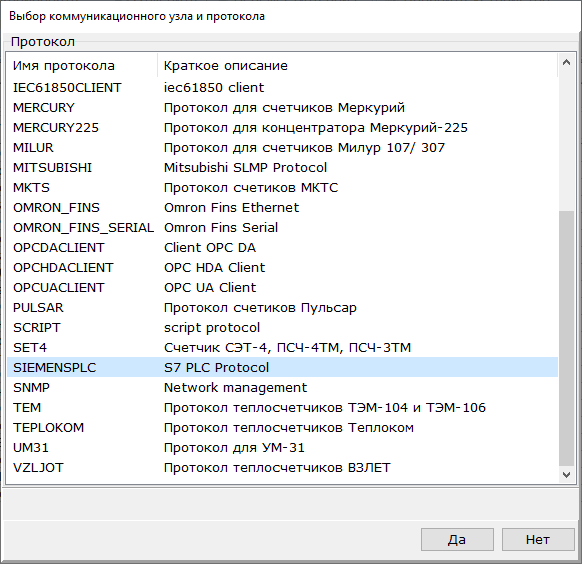Click the 'Mitsubishi SLMP Protocol' description
Viewport: 582px width, 564px height.
click(245, 168)
